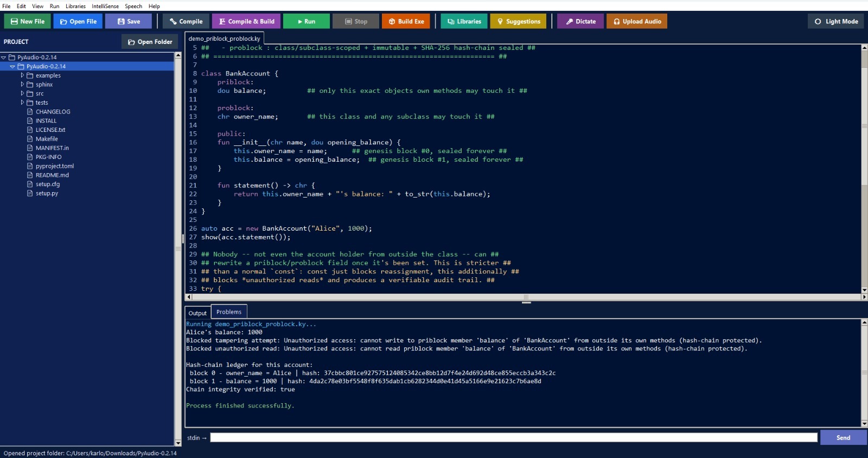Collapse the root PyAudio-0.2.14 folder
868x458 pixels.
[4, 57]
